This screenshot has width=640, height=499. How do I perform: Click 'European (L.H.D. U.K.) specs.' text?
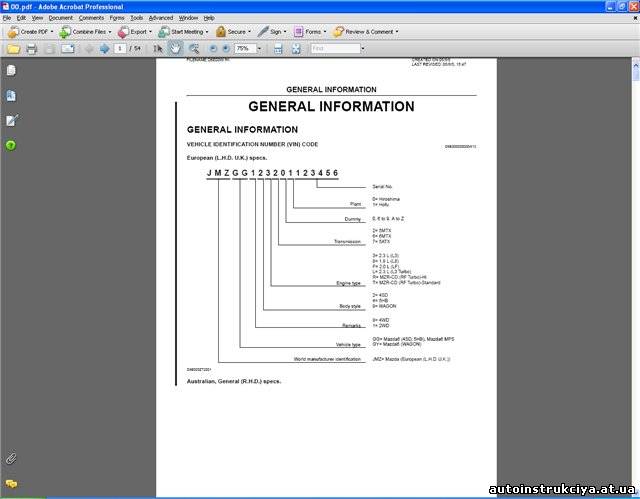[227, 158]
